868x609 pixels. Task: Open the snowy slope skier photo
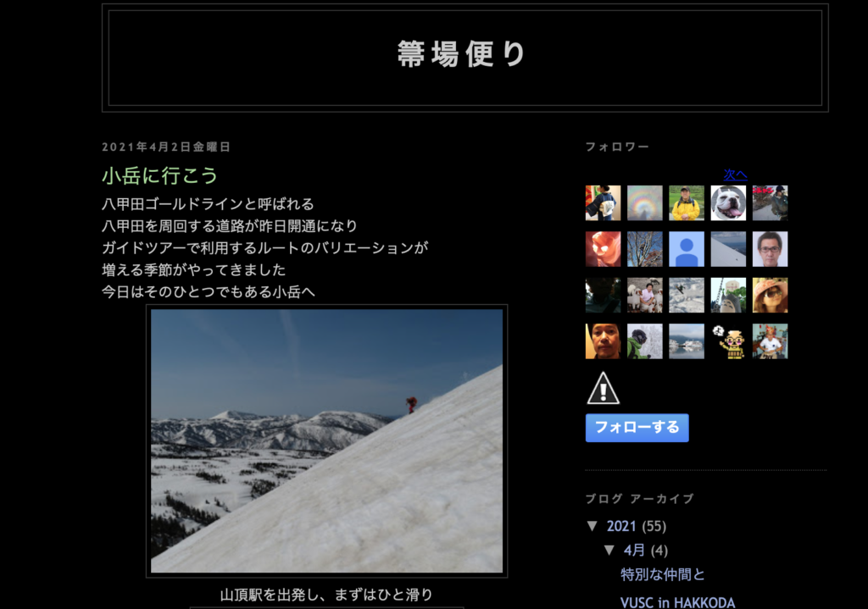click(x=326, y=440)
